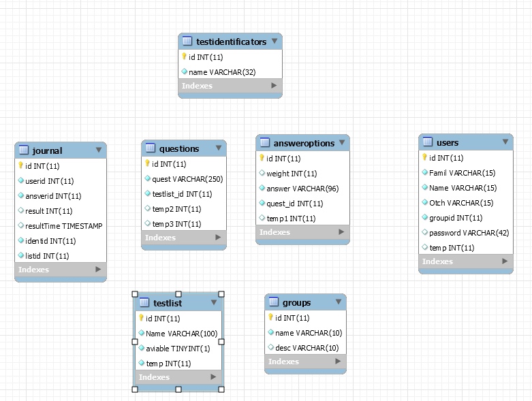The width and height of the screenshot is (532, 401).
Task: Select the resultTime TIMESTAMP column in journal
Action: [63, 226]
